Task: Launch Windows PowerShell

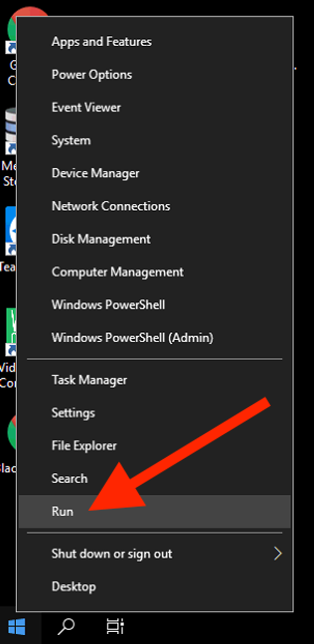Action: tap(108, 305)
